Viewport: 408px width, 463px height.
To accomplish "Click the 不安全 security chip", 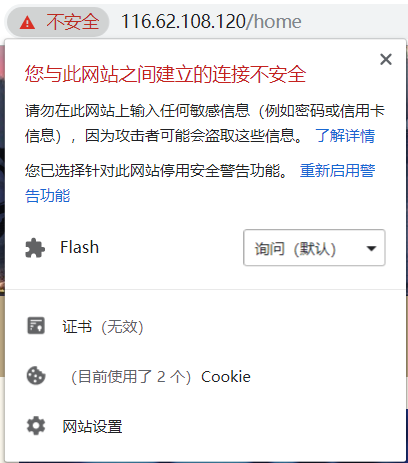I will 58,22.
